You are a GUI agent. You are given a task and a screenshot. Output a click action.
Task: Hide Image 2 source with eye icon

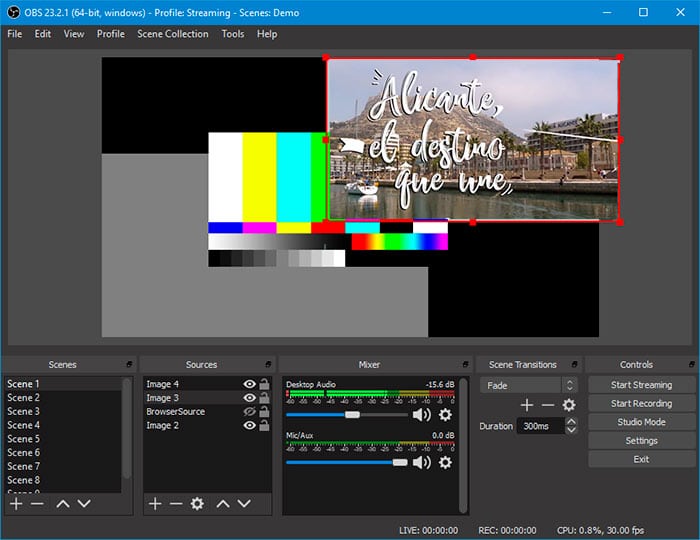click(x=250, y=425)
